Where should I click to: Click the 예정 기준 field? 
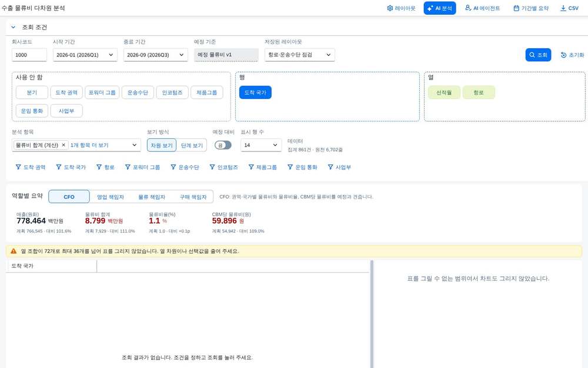tap(226, 55)
